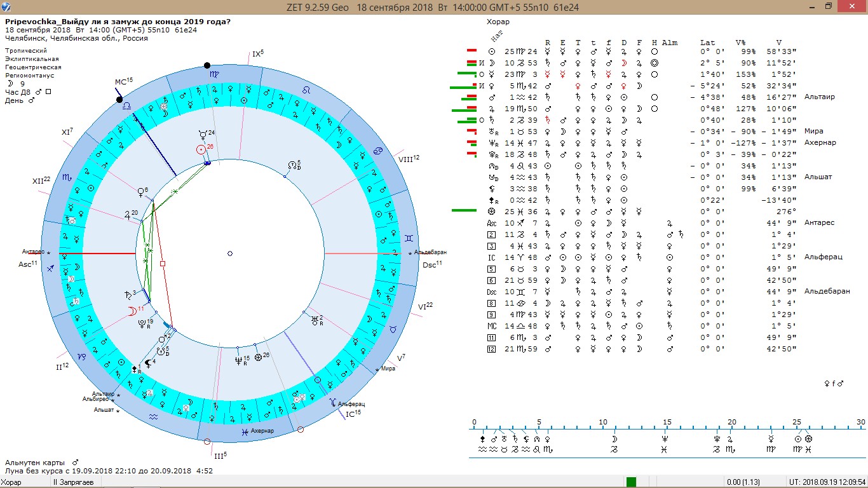Click the Neptune glyph in the chart wheel

point(238,360)
